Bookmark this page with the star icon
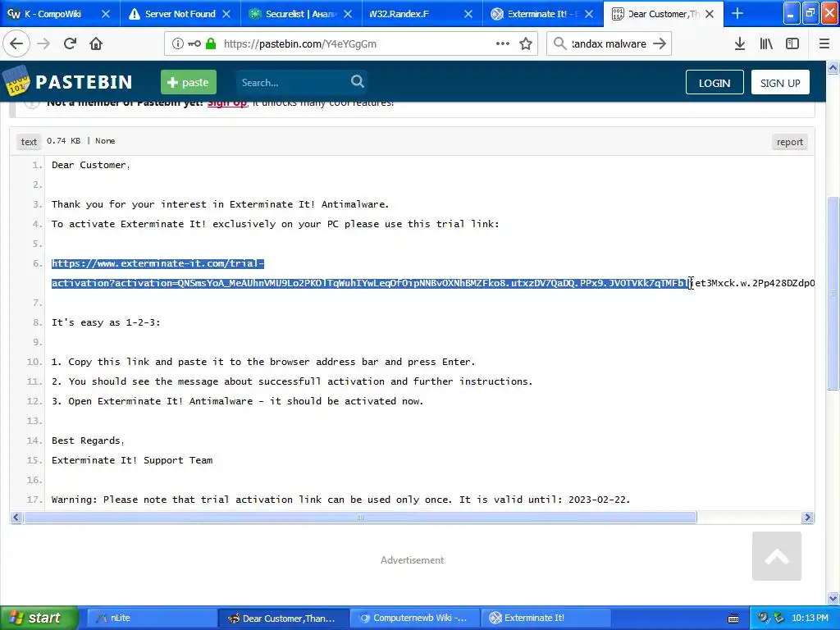This screenshot has height=630, width=840. pos(526,44)
